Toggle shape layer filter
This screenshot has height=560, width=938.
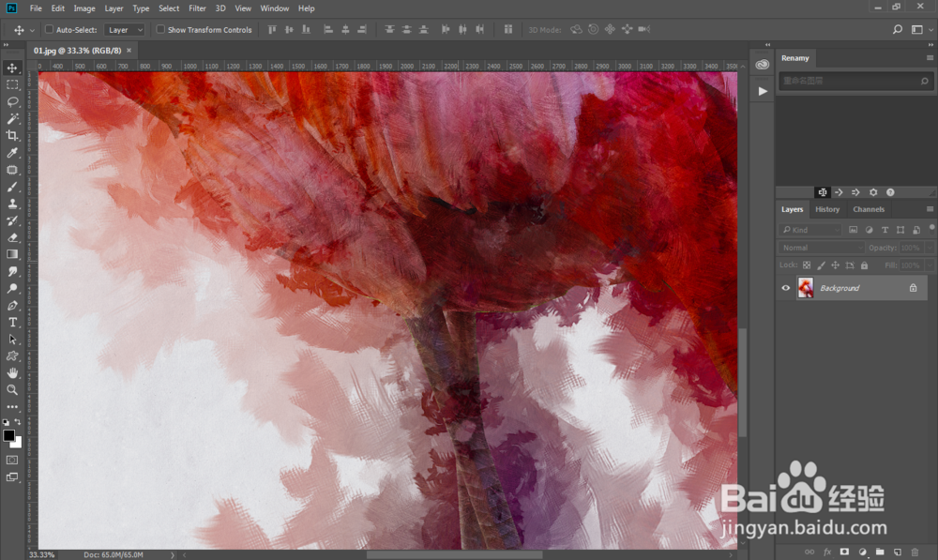point(900,230)
